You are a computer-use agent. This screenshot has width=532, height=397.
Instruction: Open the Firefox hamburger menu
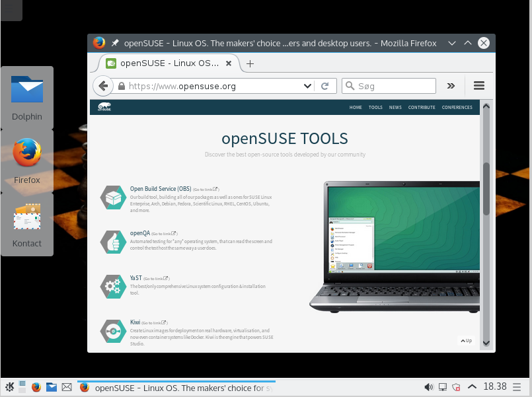(478, 86)
